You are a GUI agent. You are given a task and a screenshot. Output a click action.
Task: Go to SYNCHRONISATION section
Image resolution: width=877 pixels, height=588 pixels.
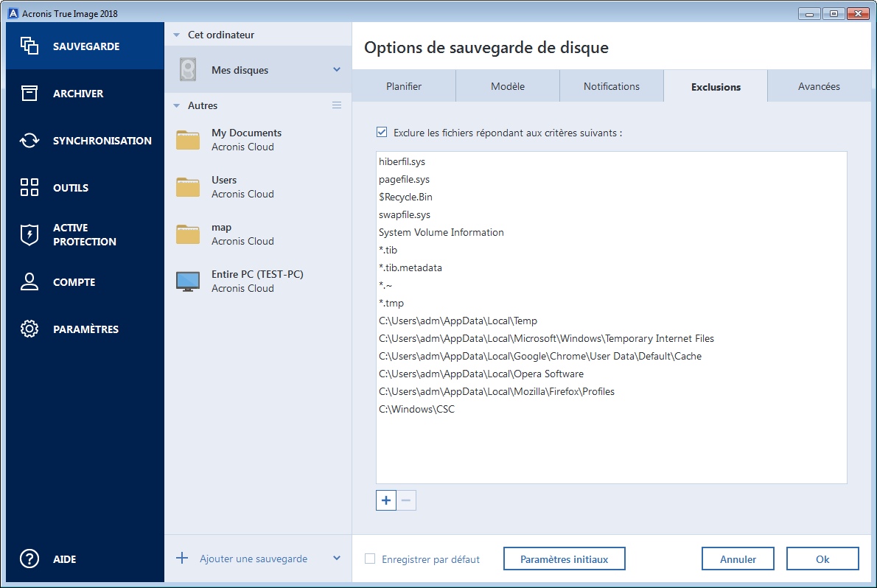85,141
